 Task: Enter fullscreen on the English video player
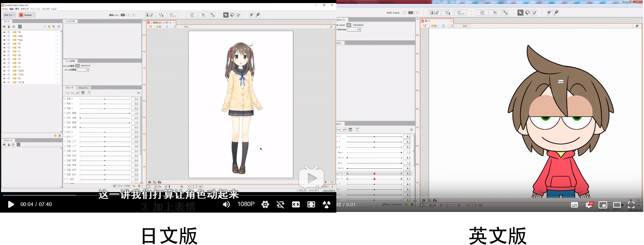[x=631, y=205]
